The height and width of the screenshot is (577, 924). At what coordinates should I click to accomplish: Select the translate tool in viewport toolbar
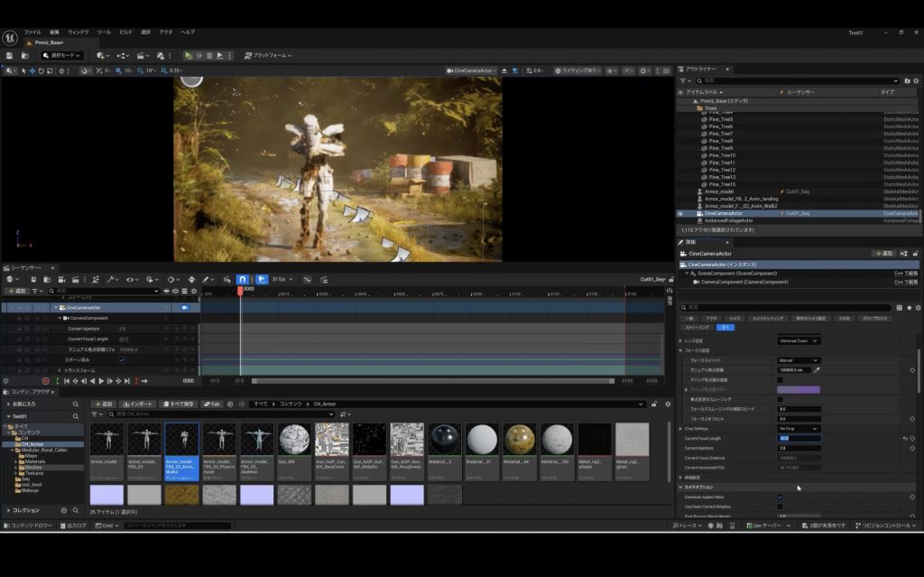(32, 70)
